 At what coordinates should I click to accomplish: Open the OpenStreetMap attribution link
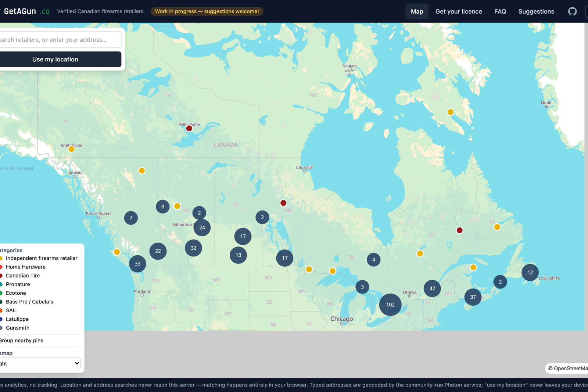click(x=570, y=368)
